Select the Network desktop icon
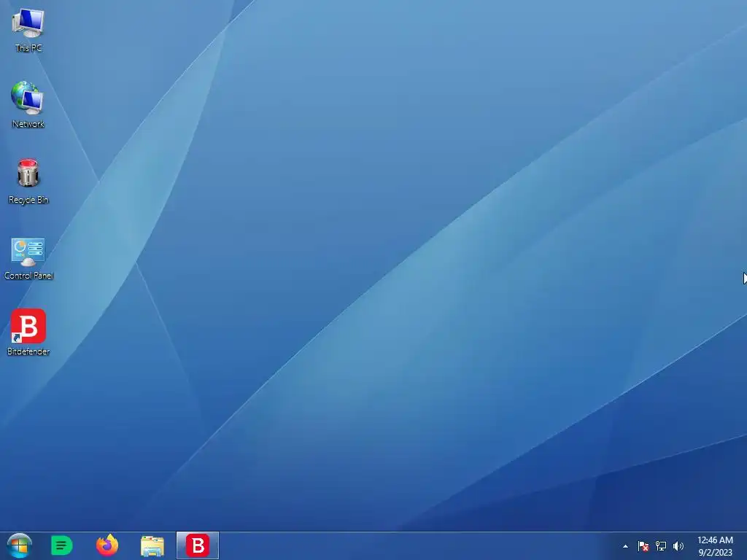This screenshot has width=747, height=560. tap(28, 105)
